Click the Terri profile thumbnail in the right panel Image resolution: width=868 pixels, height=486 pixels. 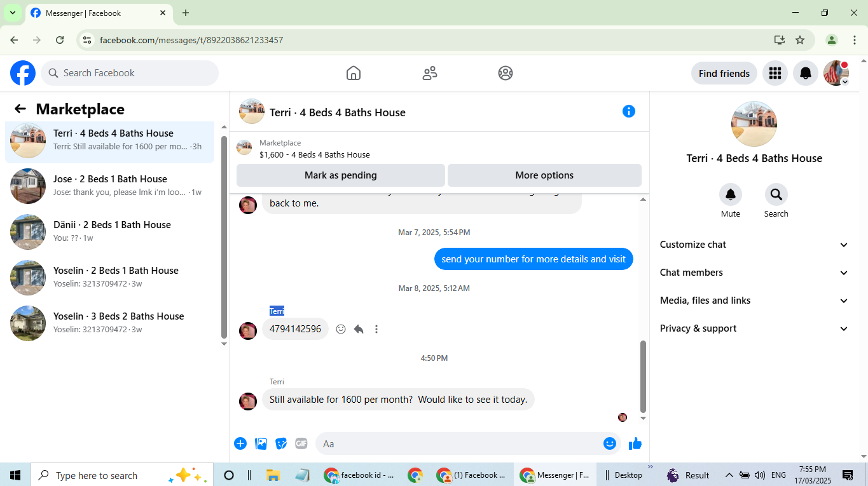(x=754, y=124)
